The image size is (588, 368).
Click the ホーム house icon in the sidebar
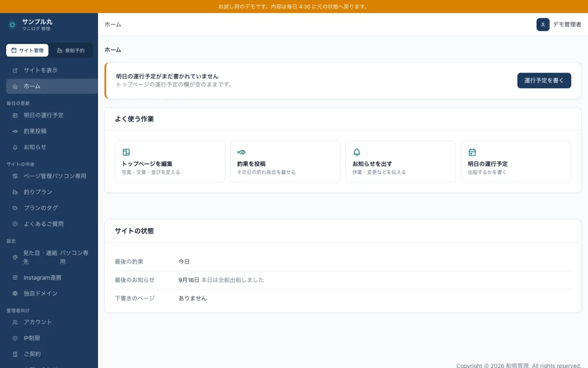coord(15,86)
